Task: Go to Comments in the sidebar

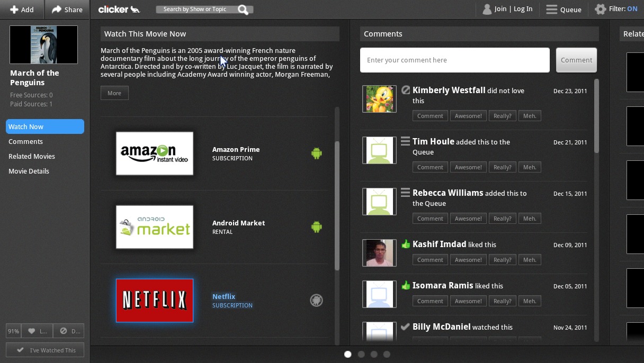Action: tap(25, 141)
